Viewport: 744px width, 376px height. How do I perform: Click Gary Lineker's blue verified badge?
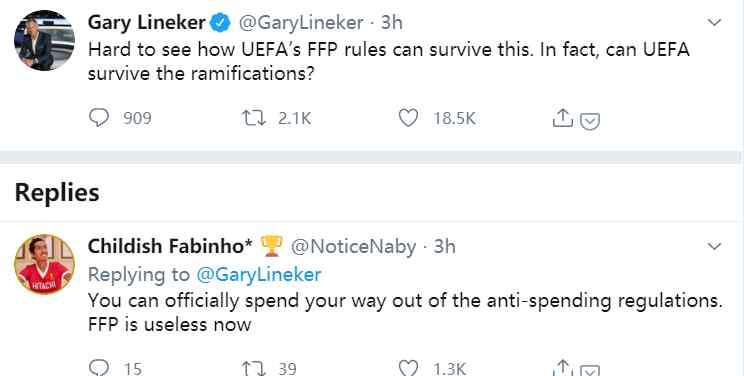pos(220,22)
